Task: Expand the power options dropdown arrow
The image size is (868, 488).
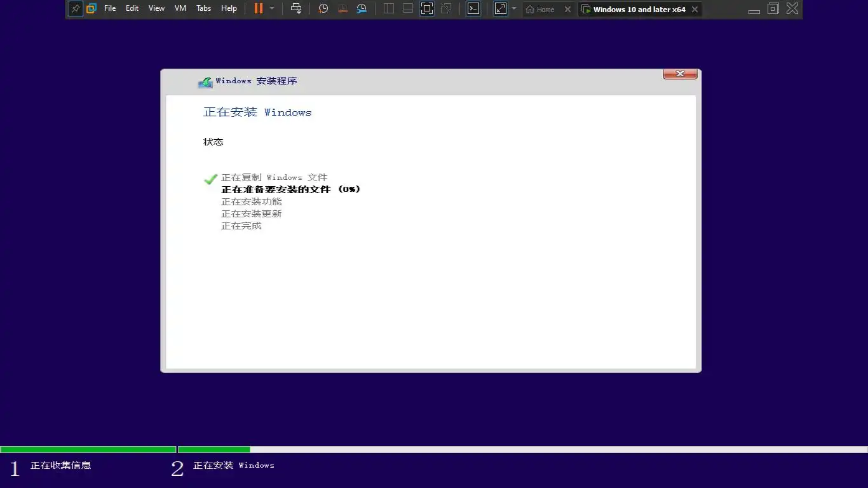Action: pyautogui.click(x=272, y=9)
